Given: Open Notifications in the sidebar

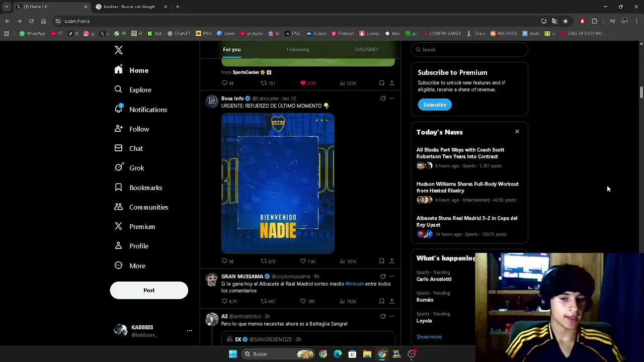Looking at the screenshot, I should (141, 109).
